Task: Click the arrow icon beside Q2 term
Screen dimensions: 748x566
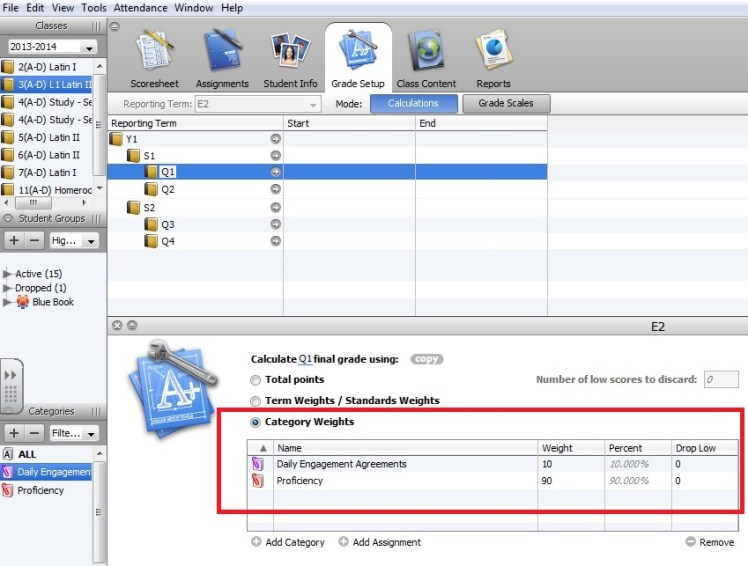Action: 276,189
